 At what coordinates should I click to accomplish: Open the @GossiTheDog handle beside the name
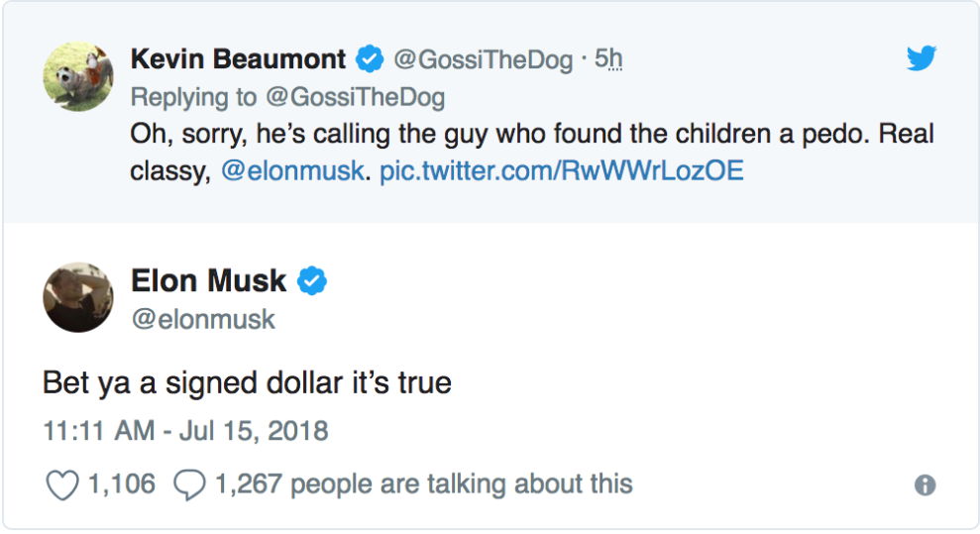coord(484,60)
